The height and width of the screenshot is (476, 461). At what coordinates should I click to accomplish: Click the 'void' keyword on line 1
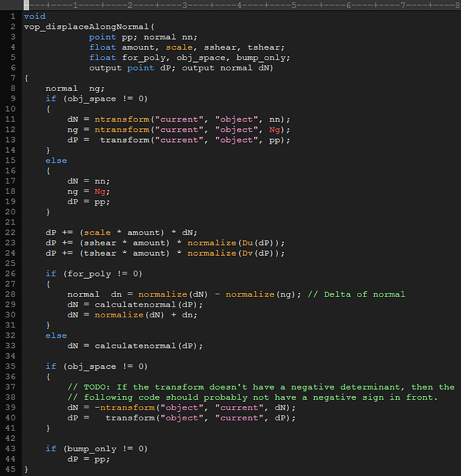tap(35, 16)
